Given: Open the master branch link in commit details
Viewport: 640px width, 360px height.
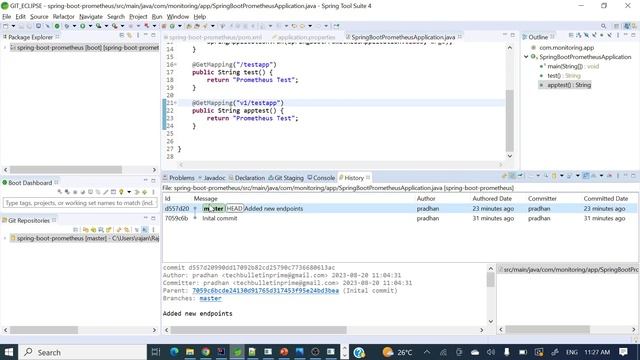Looking at the screenshot, I should pos(210,298).
